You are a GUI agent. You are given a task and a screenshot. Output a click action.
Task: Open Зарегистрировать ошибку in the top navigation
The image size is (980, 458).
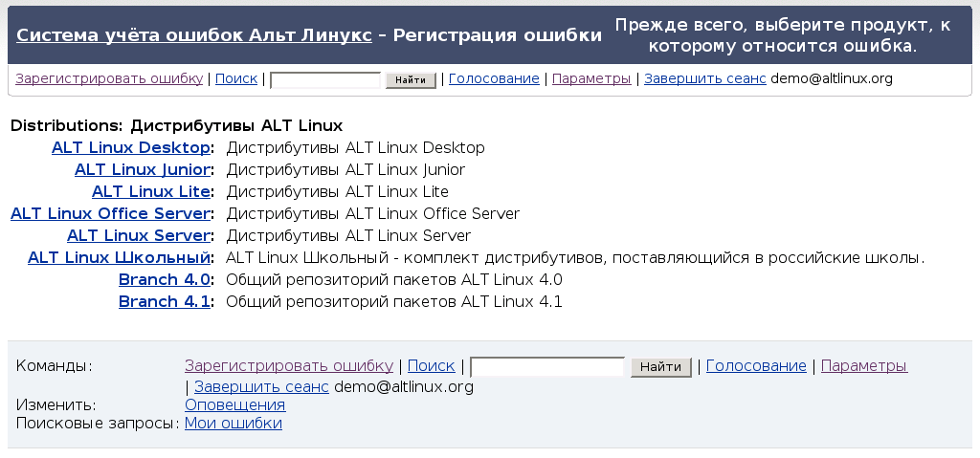[109, 79]
